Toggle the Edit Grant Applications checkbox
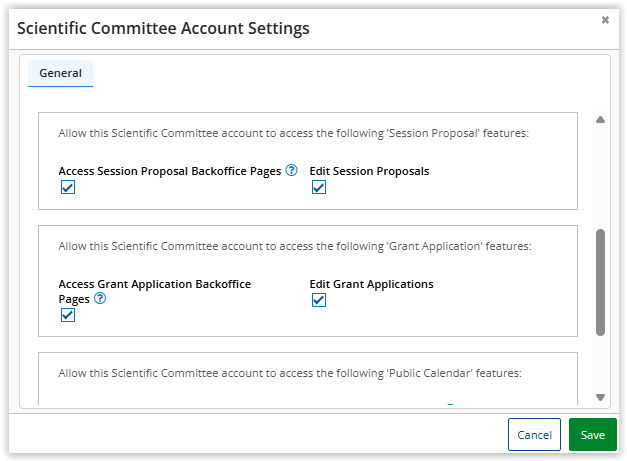 coord(319,301)
